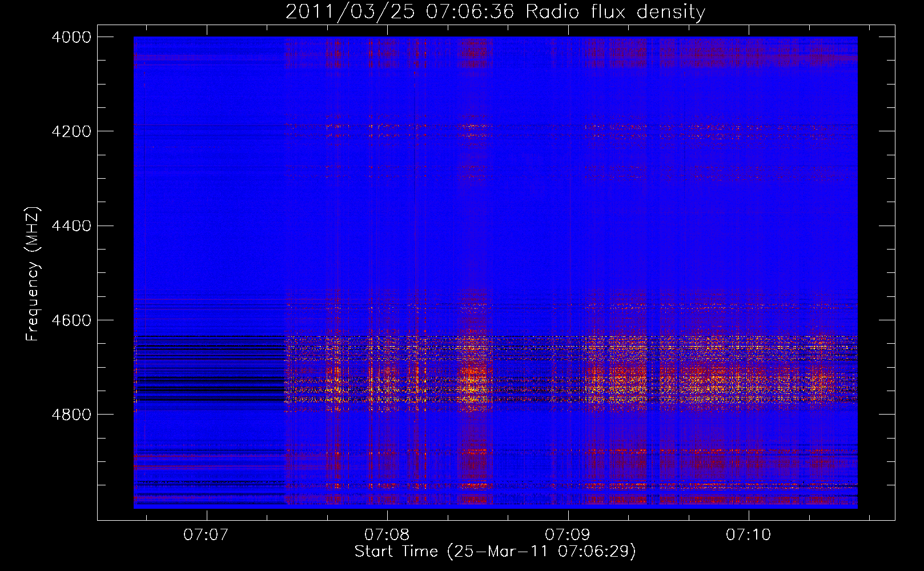Click the 07:07 time axis label
Screen dimensions: 924x571
point(206,535)
